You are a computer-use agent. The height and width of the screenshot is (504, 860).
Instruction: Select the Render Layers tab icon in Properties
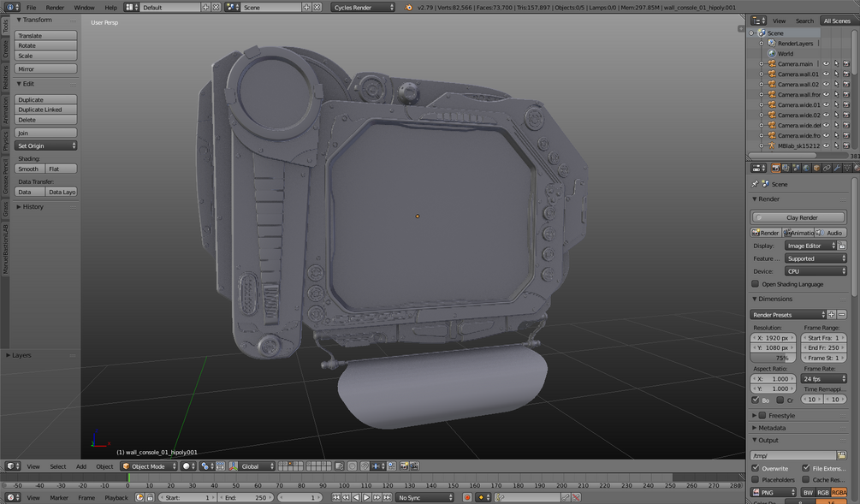pyautogui.click(x=786, y=168)
